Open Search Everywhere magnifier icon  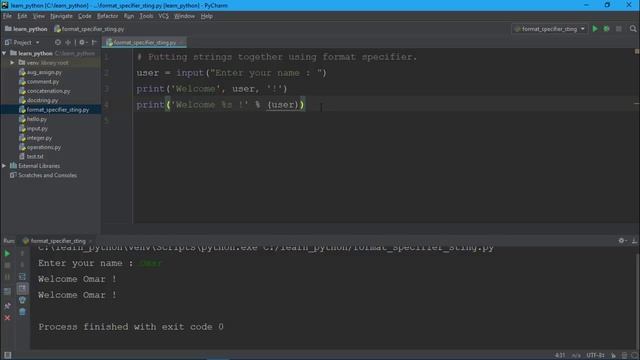coord(633,29)
